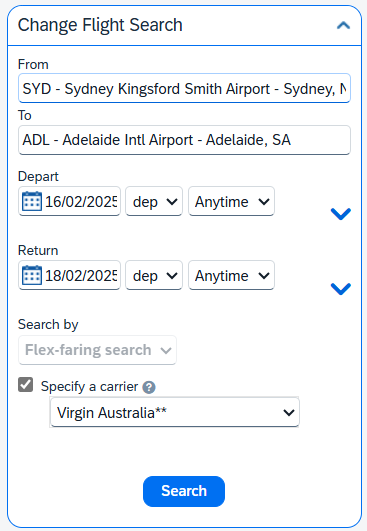Open the Return dep/arr dropdown
Viewport: 367px width, 531px height.
pos(154,275)
